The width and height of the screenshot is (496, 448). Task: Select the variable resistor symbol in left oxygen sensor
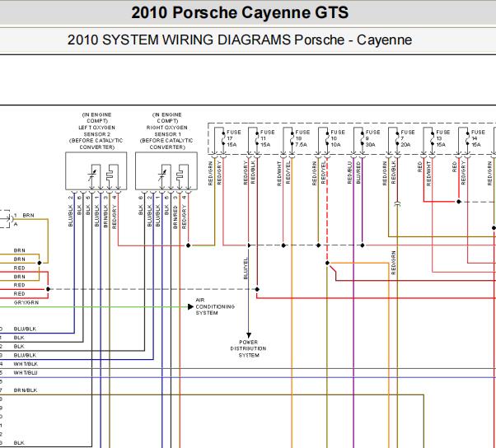click(94, 176)
